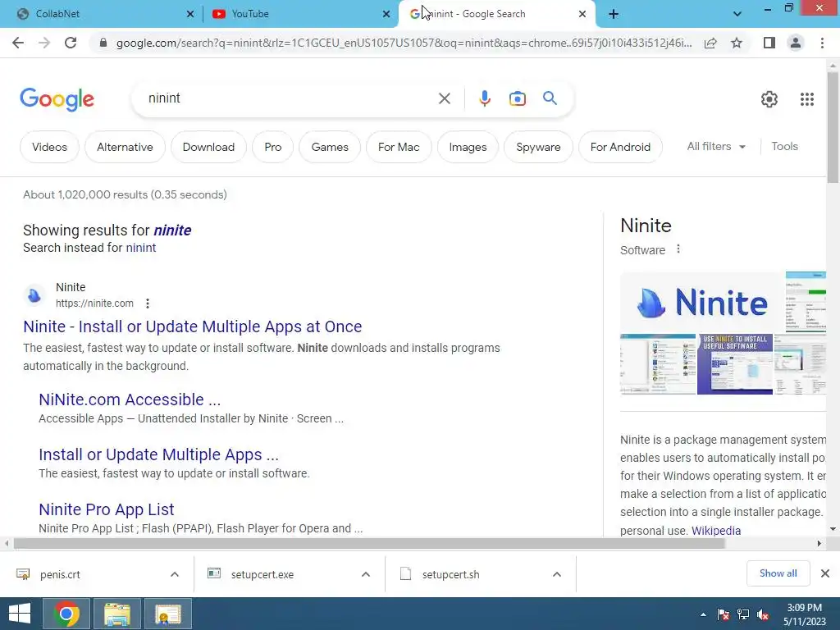840x630 pixels.
Task: Click the Google logo
Action: (57, 99)
